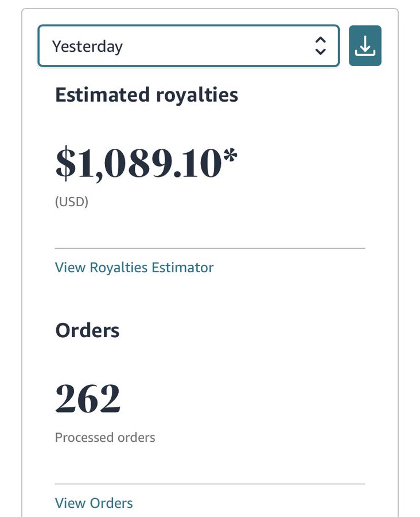Select the Yesterday text in the selector
The width and height of the screenshot is (420, 517).
(x=87, y=47)
